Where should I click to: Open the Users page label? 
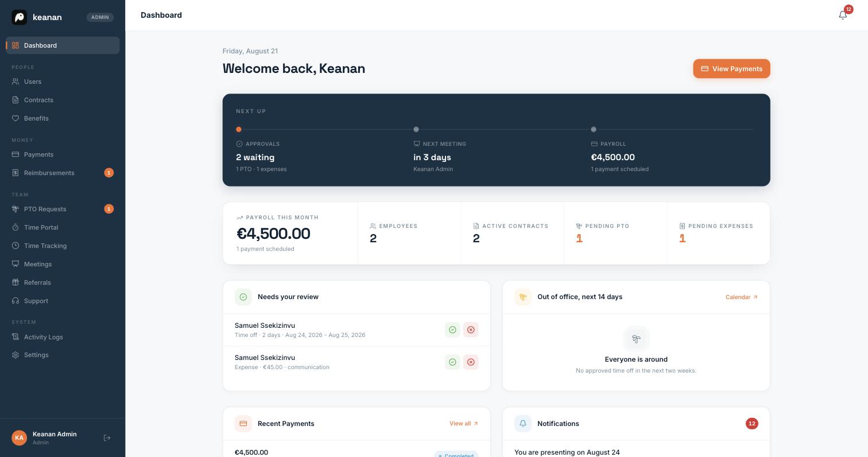click(x=33, y=82)
